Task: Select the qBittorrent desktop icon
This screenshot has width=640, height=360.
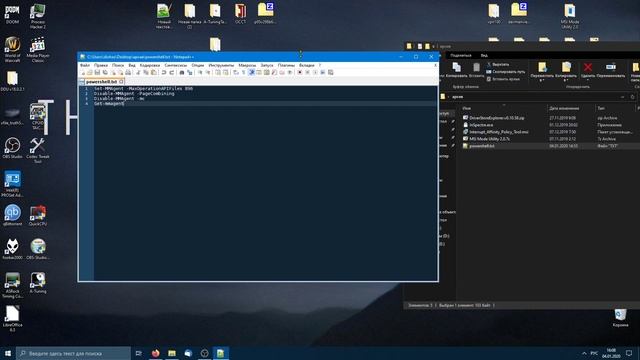Action: click(12, 216)
